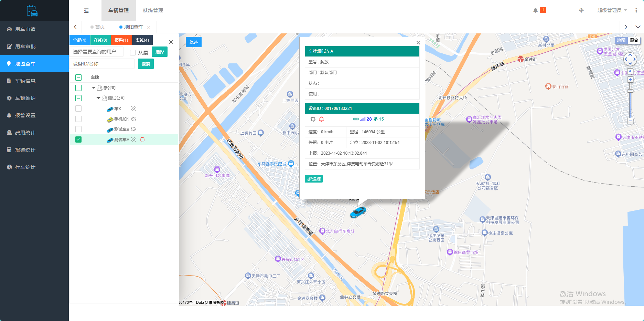Click the map pan direction control
The height and width of the screenshot is (321, 644).
pyautogui.click(x=630, y=59)
